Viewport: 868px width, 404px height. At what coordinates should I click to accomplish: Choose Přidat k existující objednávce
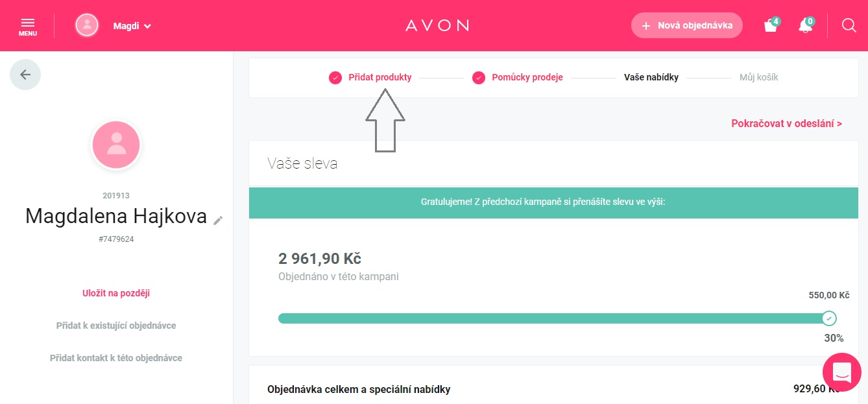click(x=116, y=326)
